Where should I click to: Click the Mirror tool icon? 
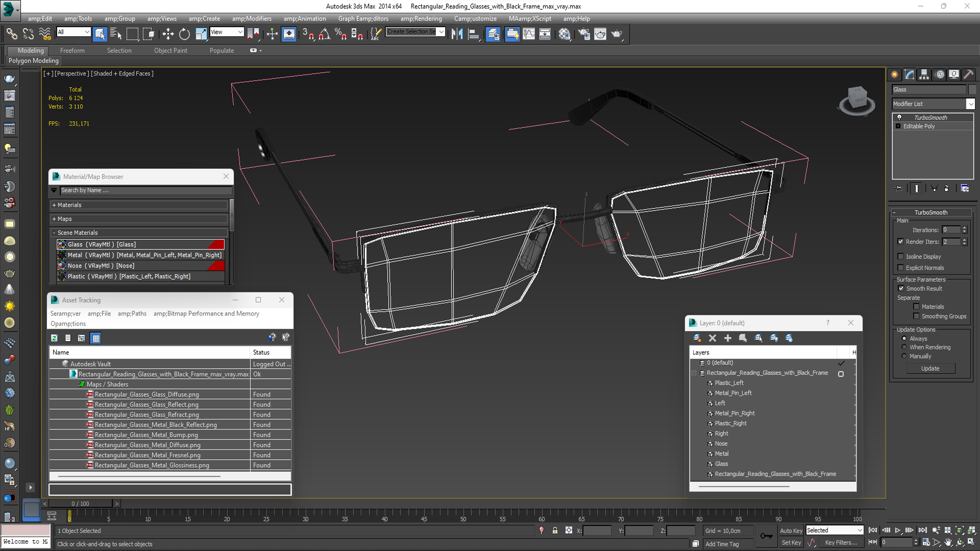click(457, 34)
